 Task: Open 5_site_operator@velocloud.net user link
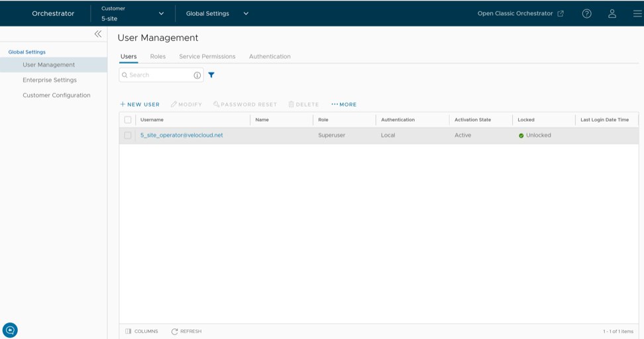click(182, 135)
